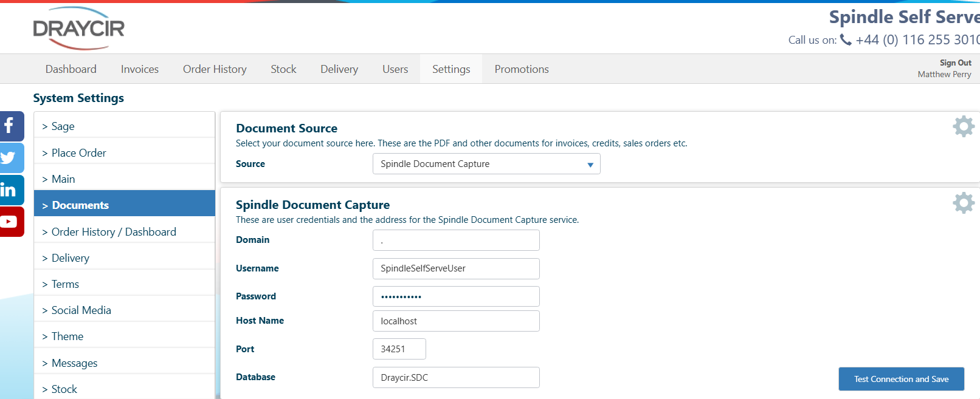This screenshot has width=980, height=399.
Task: Open the LinkedIn social link
Action: [x=11, y=190]
